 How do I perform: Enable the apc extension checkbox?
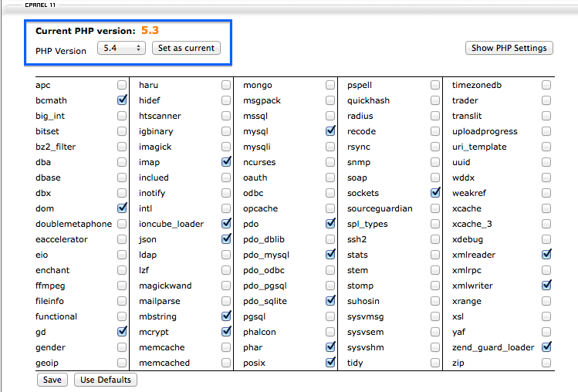(x=122, y=85)
